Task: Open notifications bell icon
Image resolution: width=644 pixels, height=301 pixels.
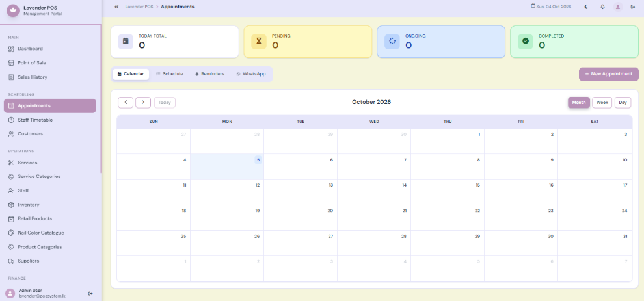Action: tap(602, 7)
